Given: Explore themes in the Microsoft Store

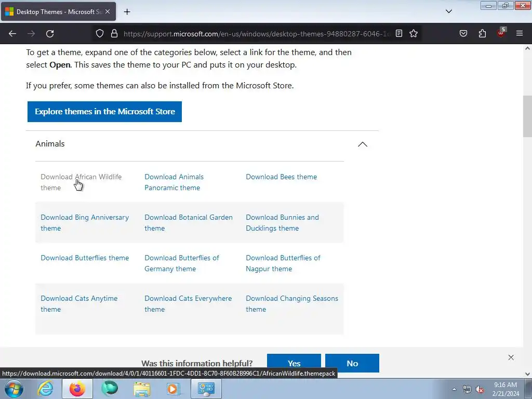Looking at the screenshot, I should pyautogui.click(x=104, y=112).
